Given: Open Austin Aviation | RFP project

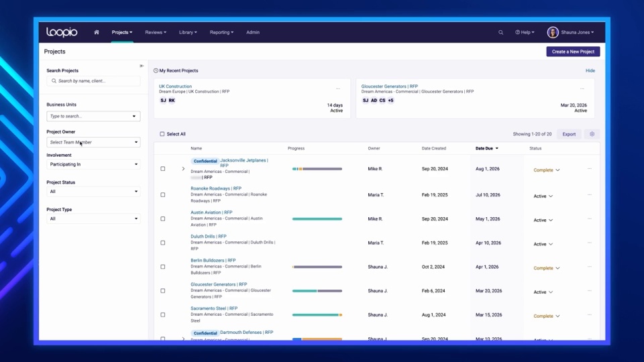Looking at the screenshot, I should click(x=211, y=213).
